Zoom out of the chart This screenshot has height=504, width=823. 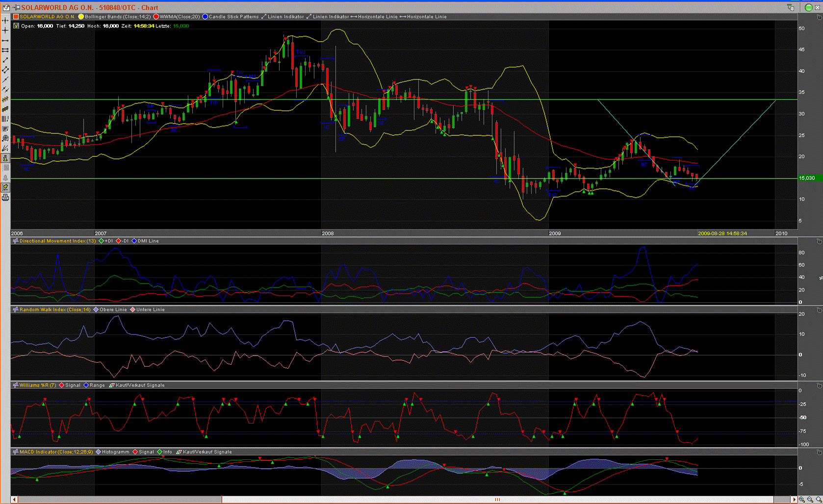[810, 500]
